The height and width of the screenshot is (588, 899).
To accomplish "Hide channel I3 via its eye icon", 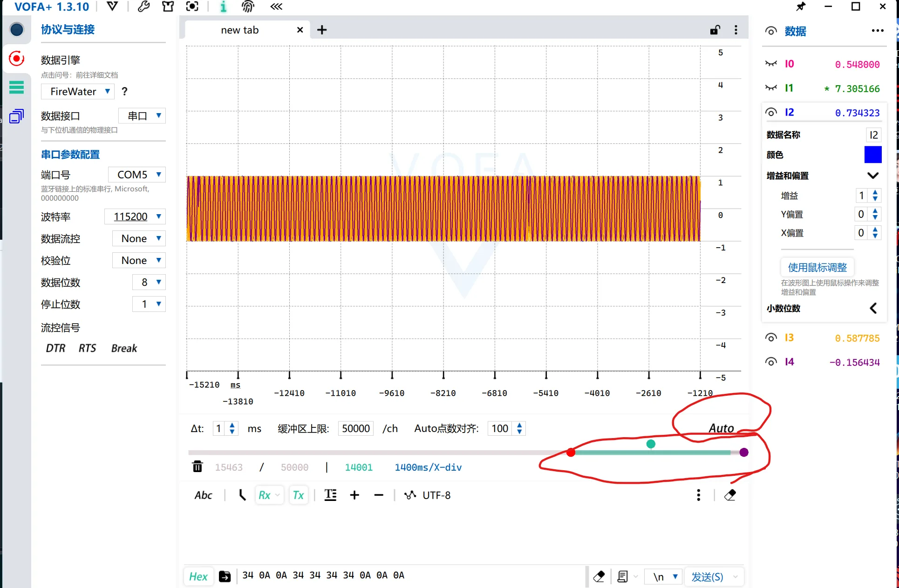I will 771,338.
